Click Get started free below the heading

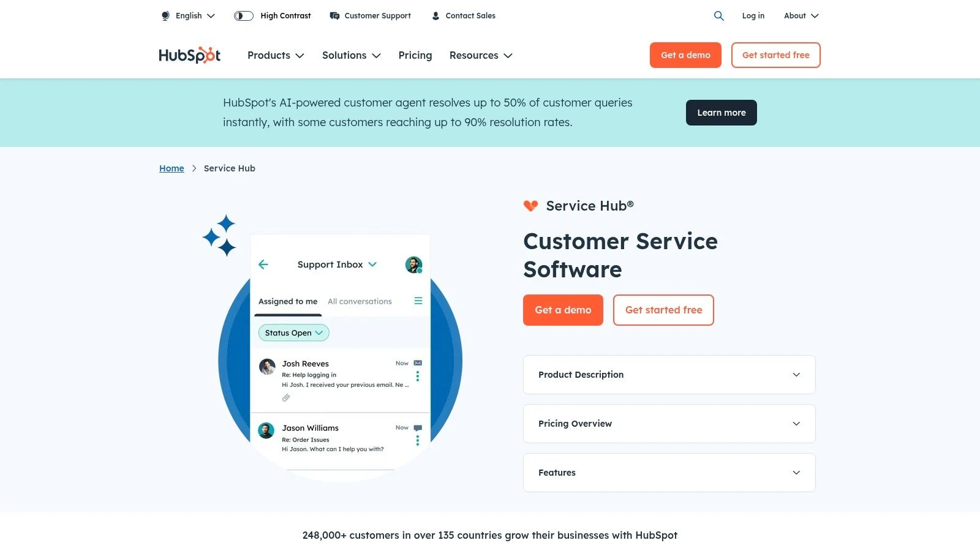point(663,310)
